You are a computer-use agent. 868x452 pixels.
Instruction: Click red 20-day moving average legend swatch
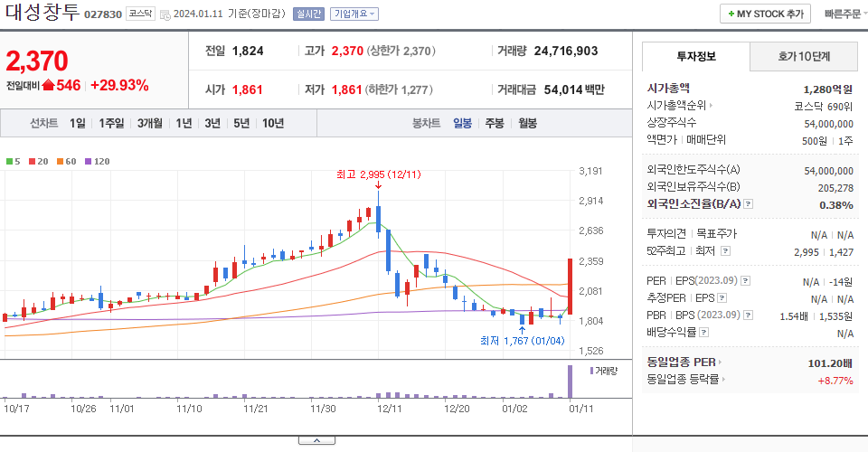(33, 162)
